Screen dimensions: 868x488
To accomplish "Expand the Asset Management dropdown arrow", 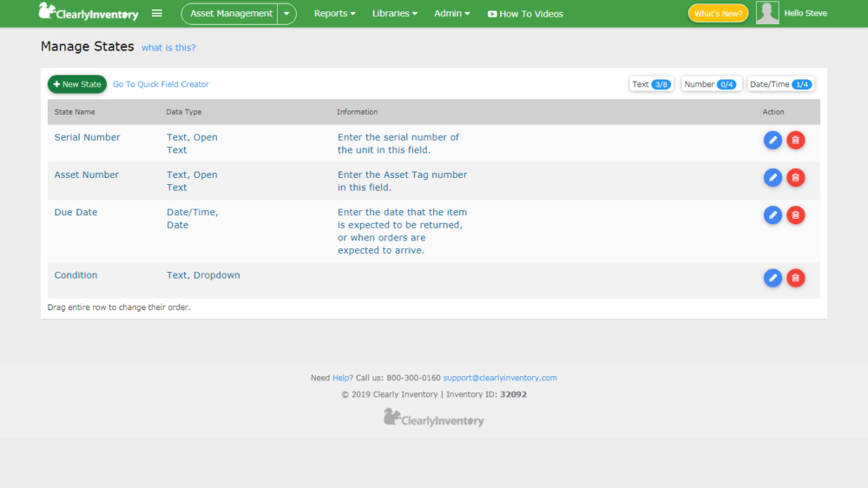I will 286,14.
